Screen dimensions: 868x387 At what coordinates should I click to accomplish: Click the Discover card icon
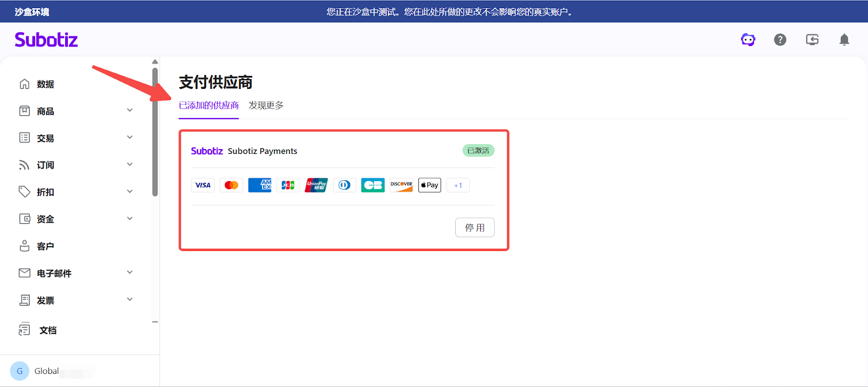(x=401, y=185)
